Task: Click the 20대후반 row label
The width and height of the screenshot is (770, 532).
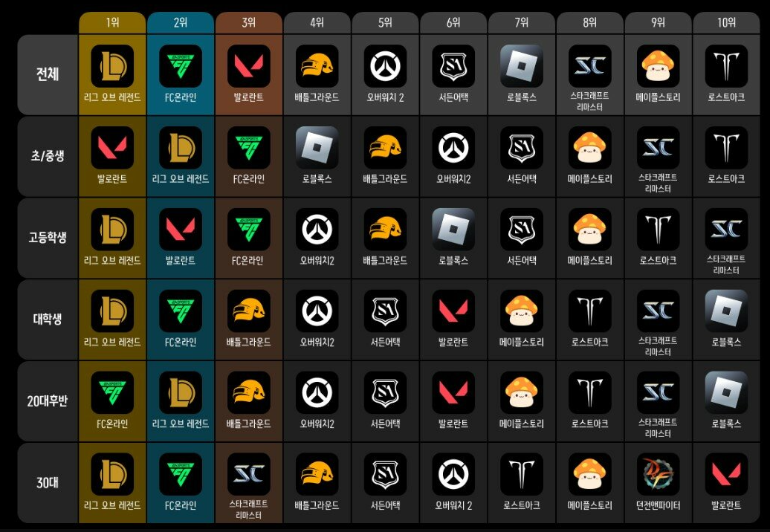Action: click(48, 401)
